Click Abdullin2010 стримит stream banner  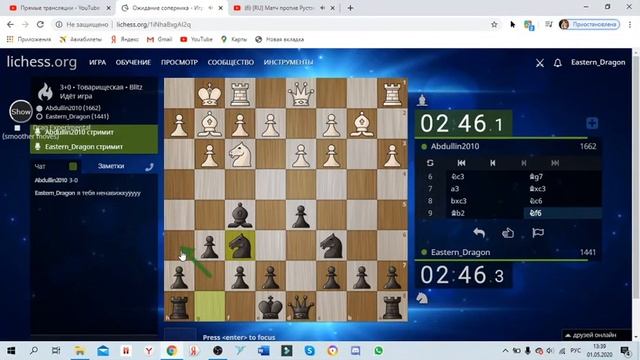click(x=94, y=132)
